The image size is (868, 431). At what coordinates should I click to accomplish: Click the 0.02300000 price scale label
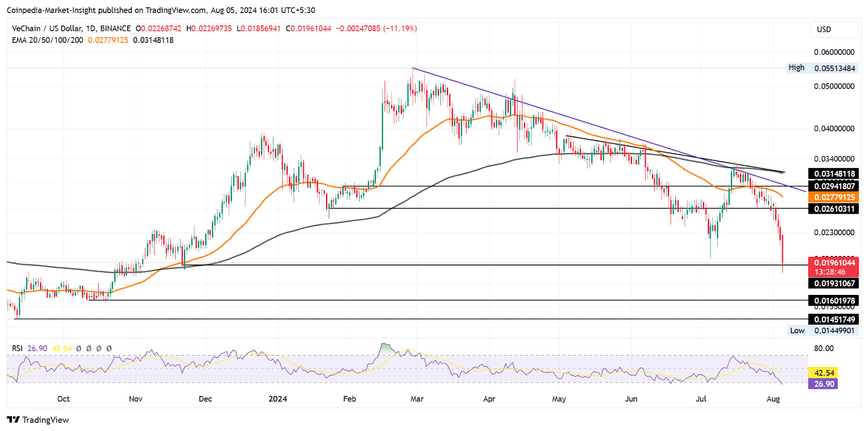(834, 233)
